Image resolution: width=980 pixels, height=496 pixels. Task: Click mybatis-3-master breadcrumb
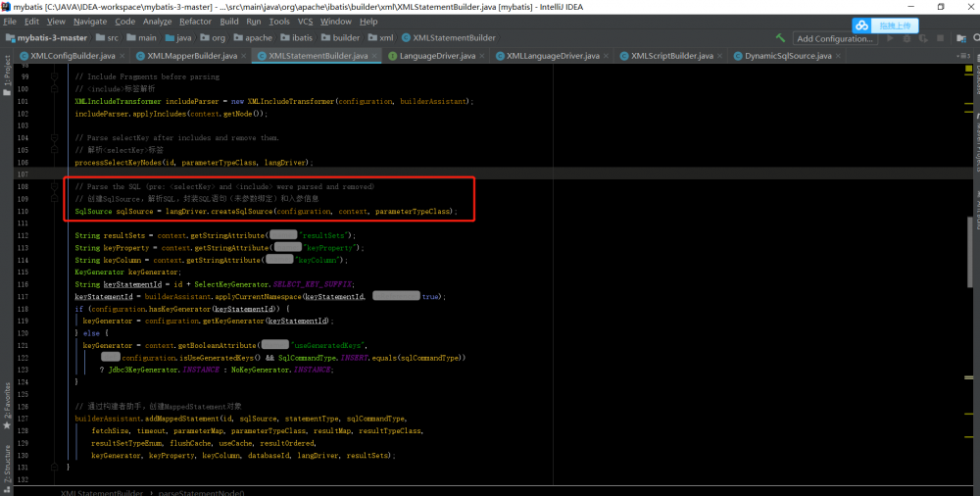[46, 38]
